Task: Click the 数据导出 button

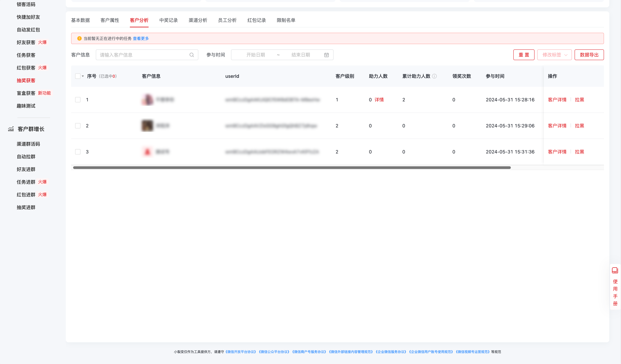Action: coord(589,55)
